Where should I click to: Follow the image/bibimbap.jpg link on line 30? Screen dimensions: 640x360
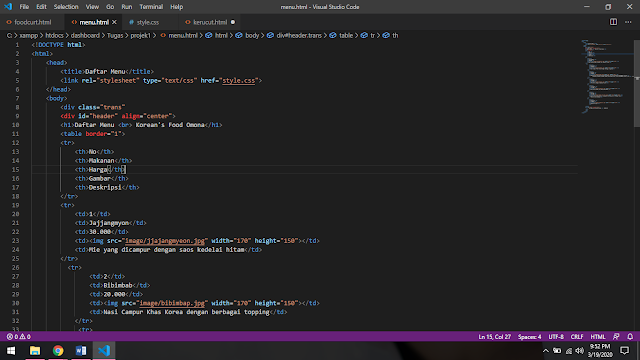(172, 303)
